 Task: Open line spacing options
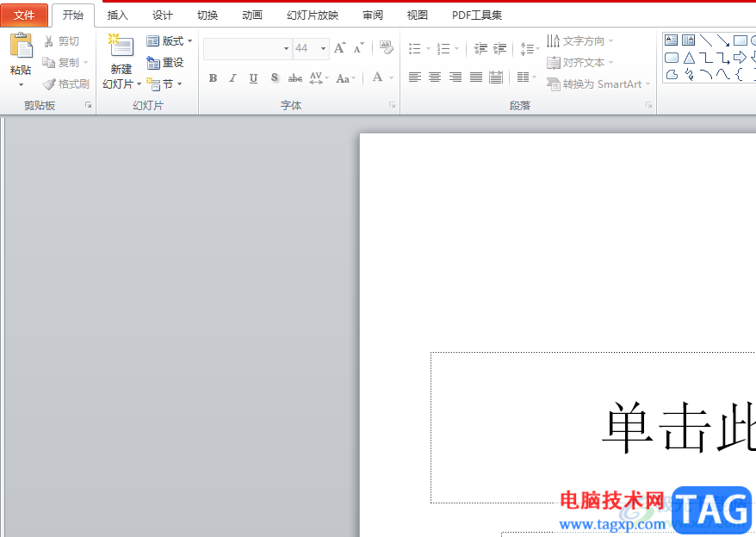[529, 48]
